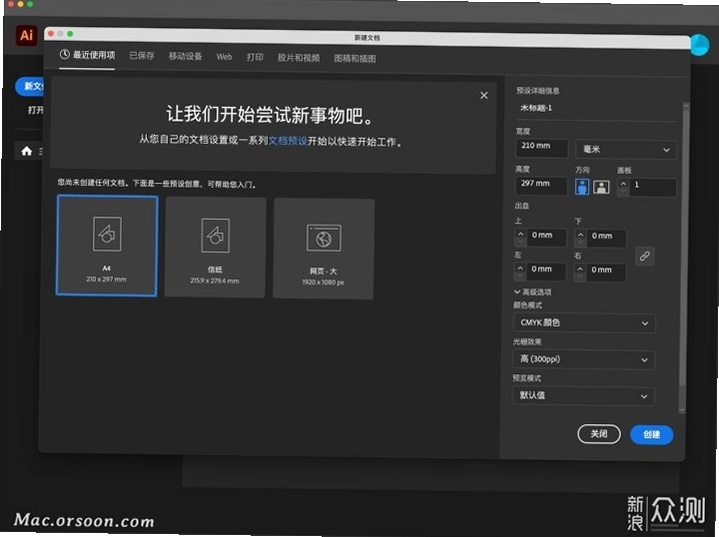Switch to the 已保存 tab

(142, 55)
